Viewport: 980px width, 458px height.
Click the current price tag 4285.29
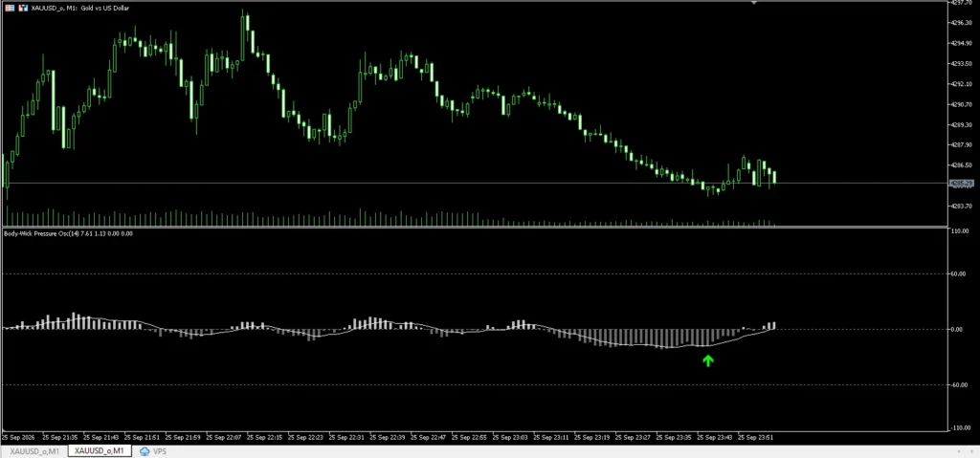pos(961,183)
